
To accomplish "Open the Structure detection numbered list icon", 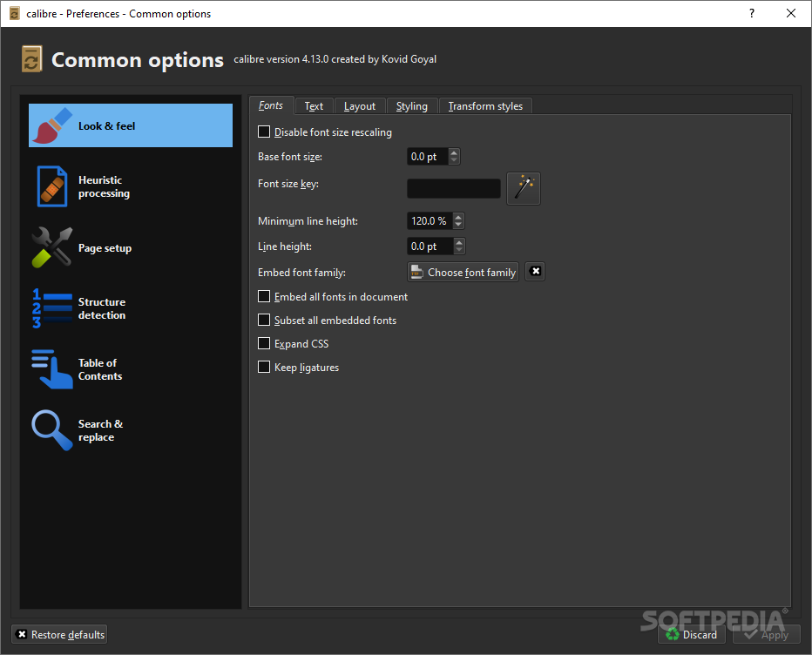I will [51, 308].
